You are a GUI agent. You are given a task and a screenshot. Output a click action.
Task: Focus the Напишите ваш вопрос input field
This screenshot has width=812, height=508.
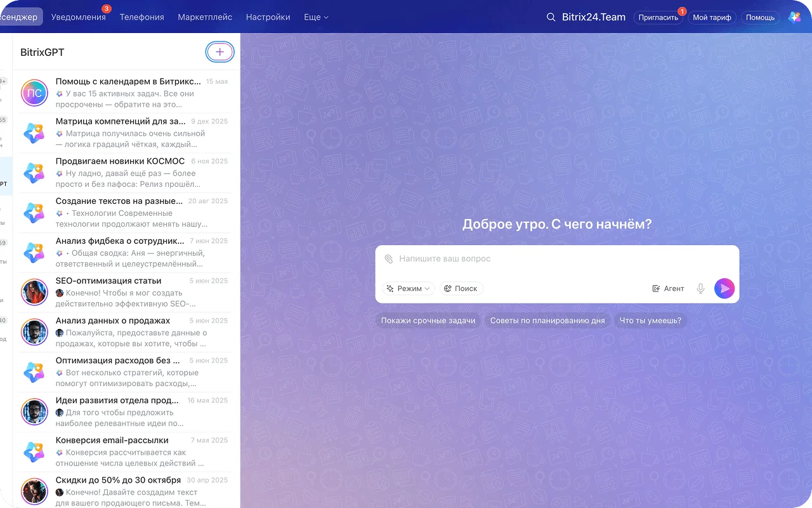pos(557,259)
